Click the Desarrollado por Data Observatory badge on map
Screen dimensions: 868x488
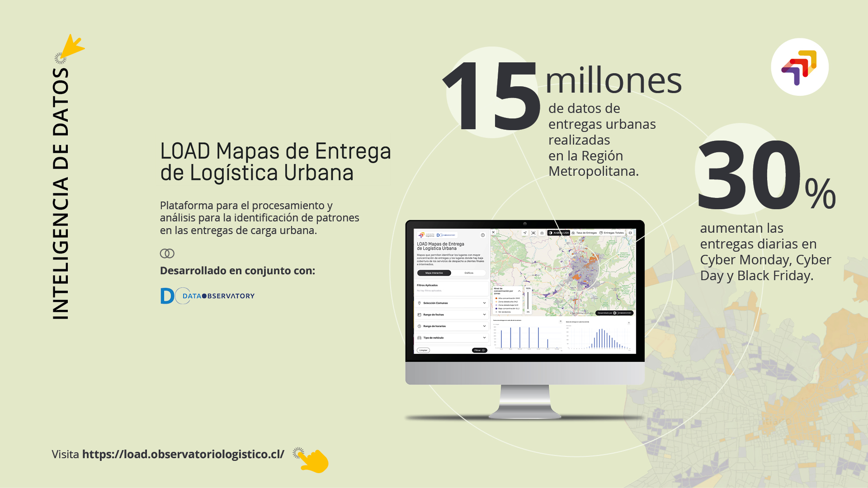point(614,313)
